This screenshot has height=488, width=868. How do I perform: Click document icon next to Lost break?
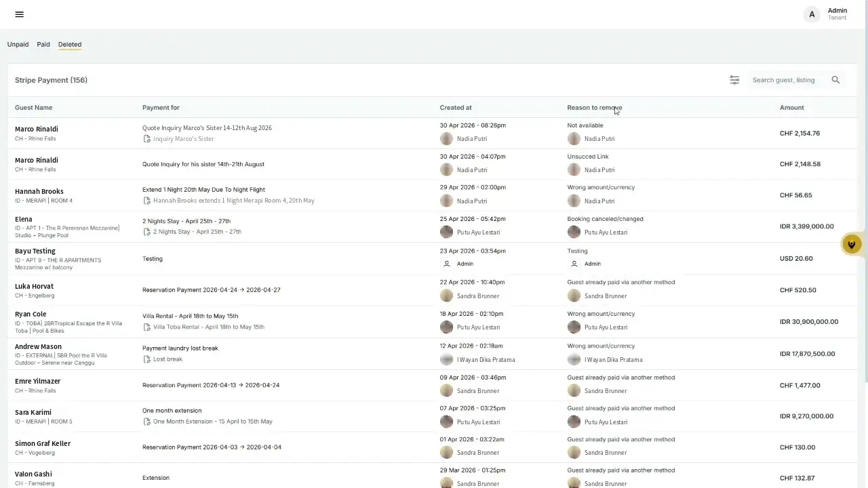tap(146, 359)
